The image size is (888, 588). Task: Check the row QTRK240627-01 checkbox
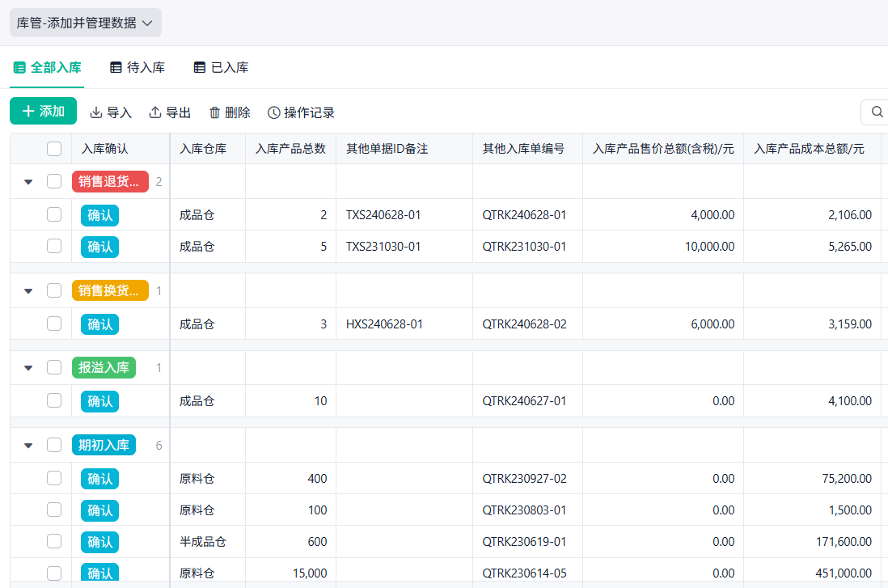54,400
